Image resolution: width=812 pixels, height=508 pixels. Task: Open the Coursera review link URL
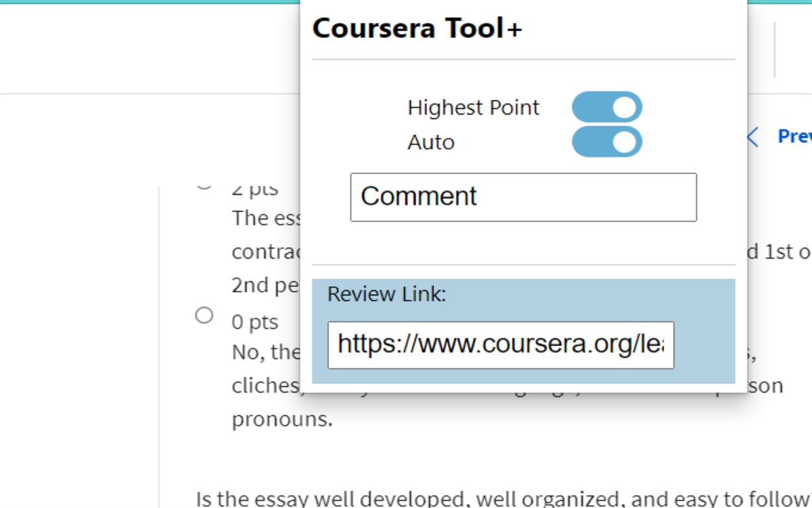[x=501, y=345]
